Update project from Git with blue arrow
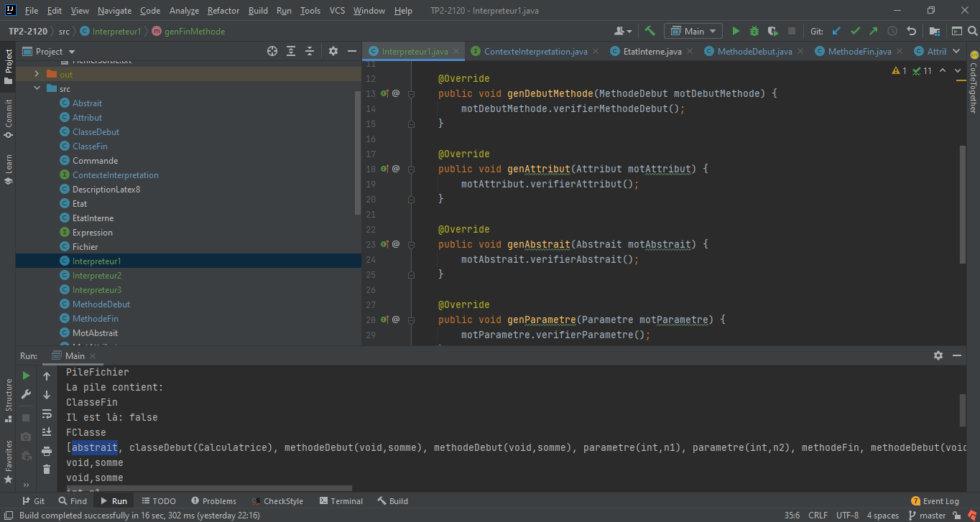 pos(838,31)
